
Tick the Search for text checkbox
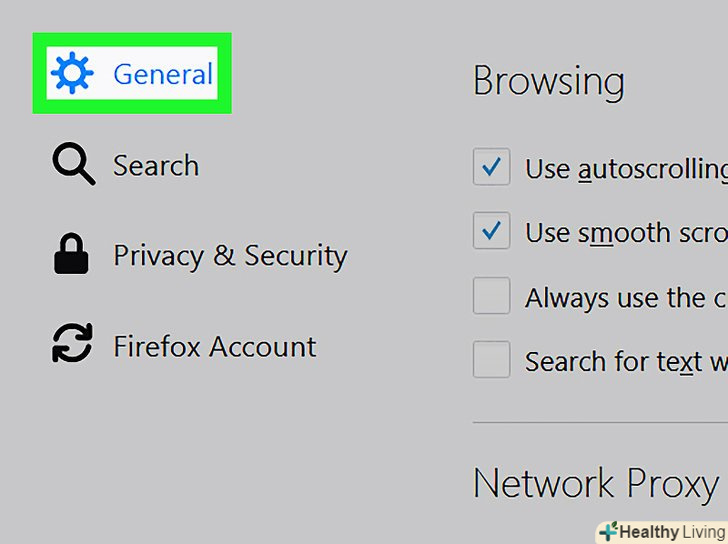(491, 360)
